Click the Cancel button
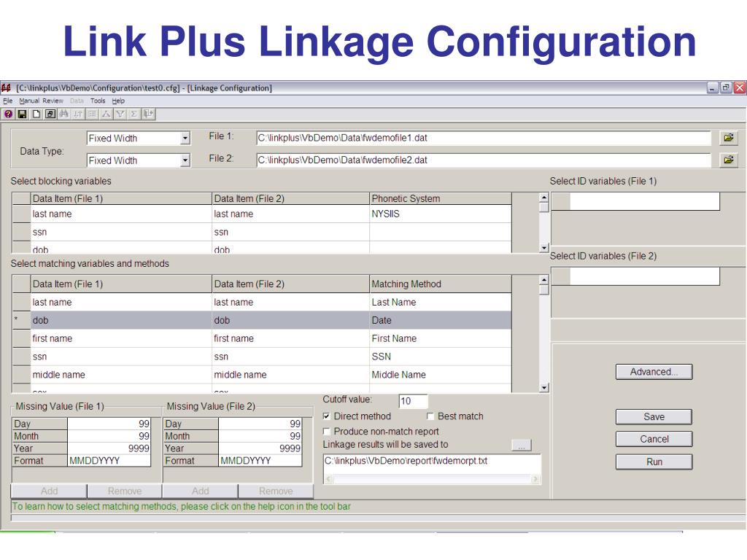 654,439
